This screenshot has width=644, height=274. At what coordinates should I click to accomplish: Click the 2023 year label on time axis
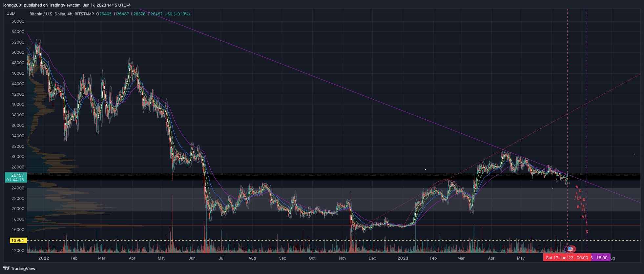pyautogui.click(x=403, y=258)
